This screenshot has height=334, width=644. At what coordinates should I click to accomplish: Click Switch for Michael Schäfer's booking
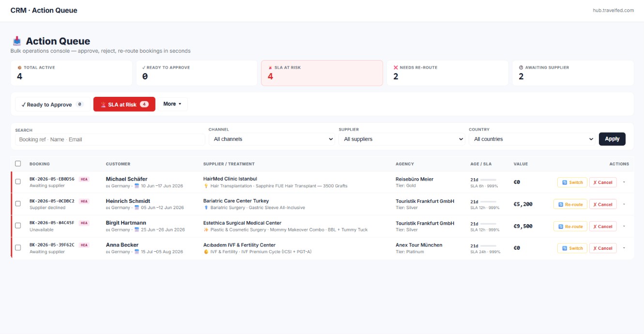pyautogui.click(x=572, y=182)
